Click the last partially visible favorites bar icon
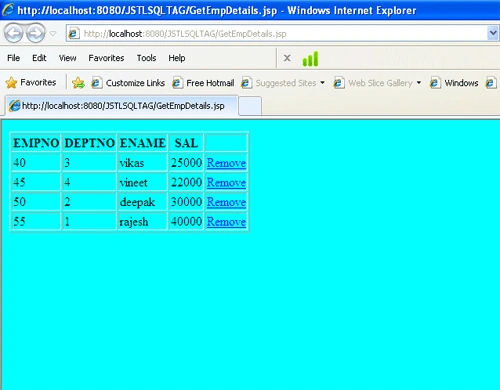 [491, 83]
